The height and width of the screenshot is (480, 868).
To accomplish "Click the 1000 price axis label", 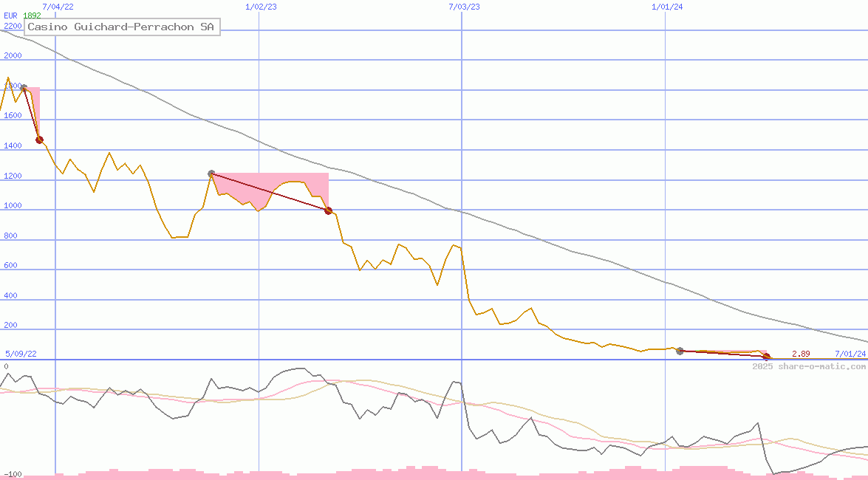I will click(13, 205).
